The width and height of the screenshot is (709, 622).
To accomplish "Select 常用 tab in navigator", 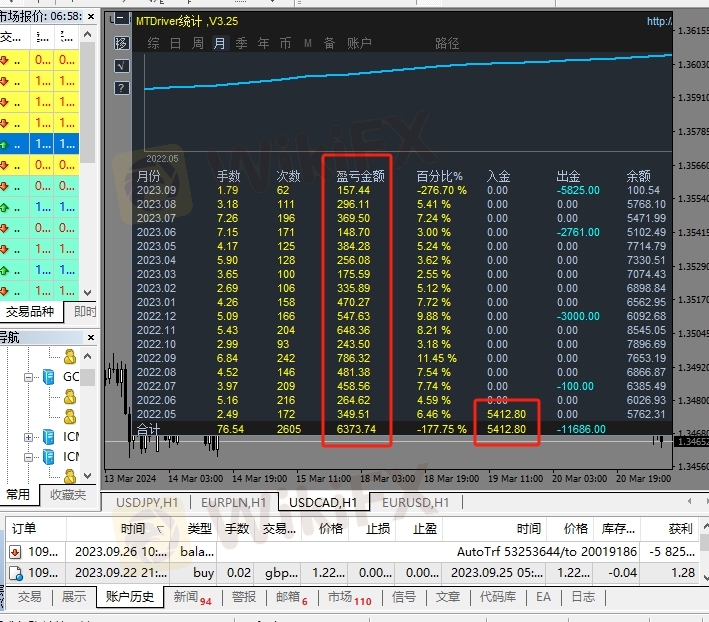I will pos(18,495).
